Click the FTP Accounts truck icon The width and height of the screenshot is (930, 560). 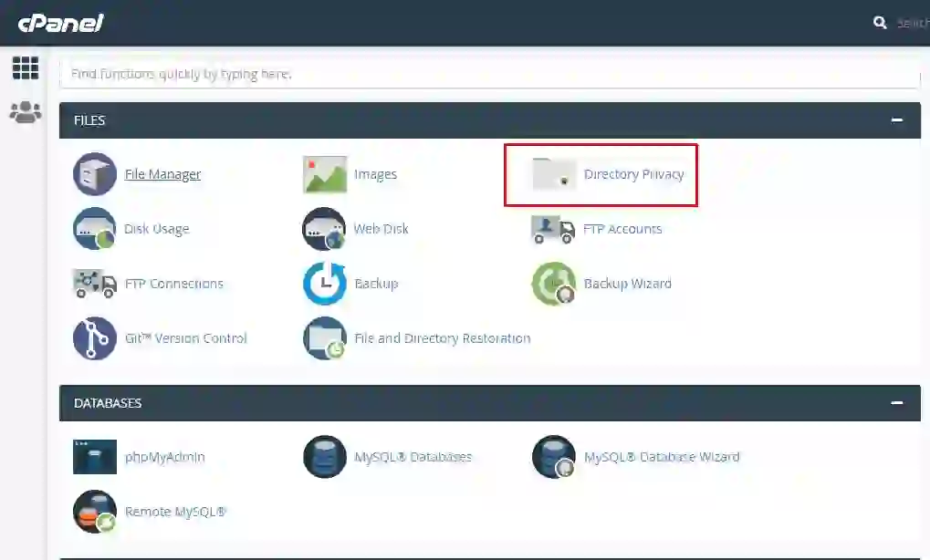[553, 229]
